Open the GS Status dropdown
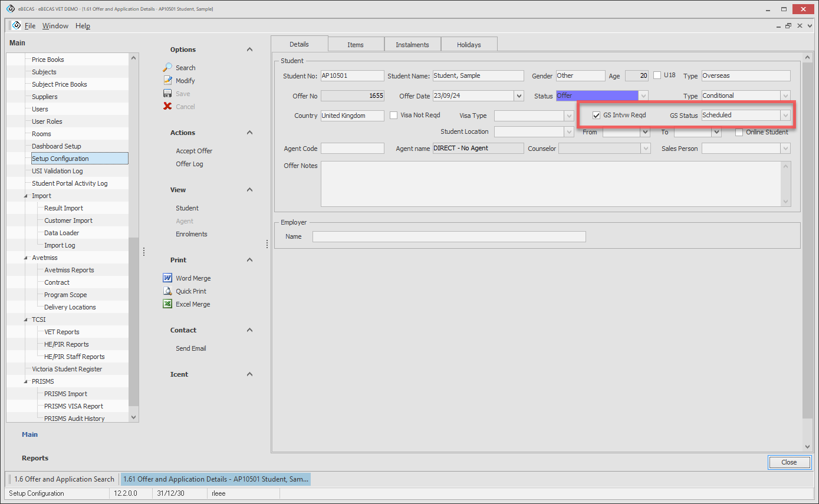Image resolution: width=819 pixels, height=504 pixels. 785,116
